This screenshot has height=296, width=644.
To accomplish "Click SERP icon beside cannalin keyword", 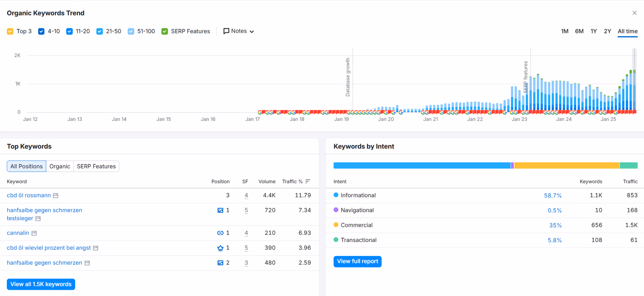I will pos(34,233).
